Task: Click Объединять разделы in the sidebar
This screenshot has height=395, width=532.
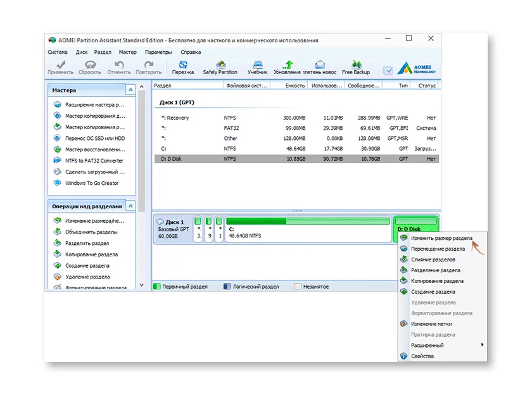Action: tap(91, 232)
